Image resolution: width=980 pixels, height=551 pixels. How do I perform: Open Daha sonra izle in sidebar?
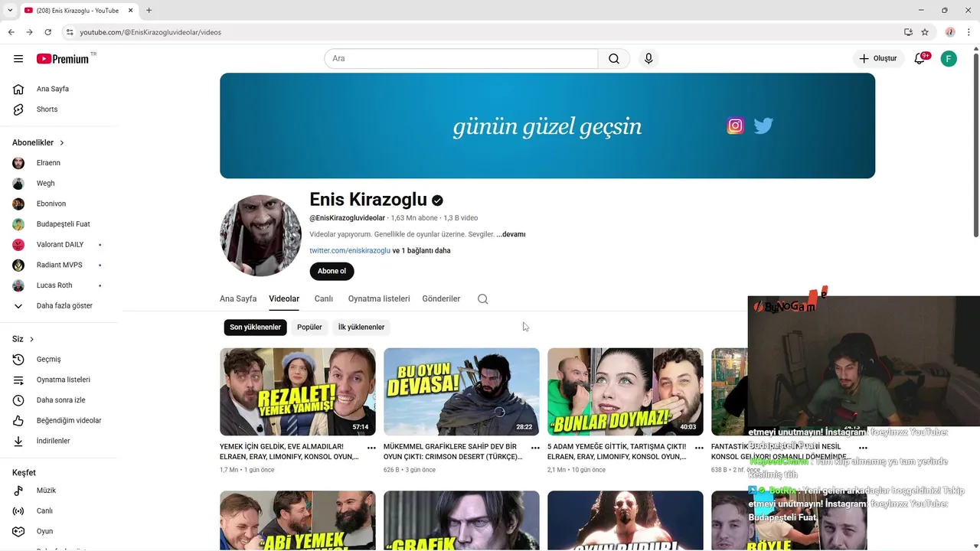(61, 400)
